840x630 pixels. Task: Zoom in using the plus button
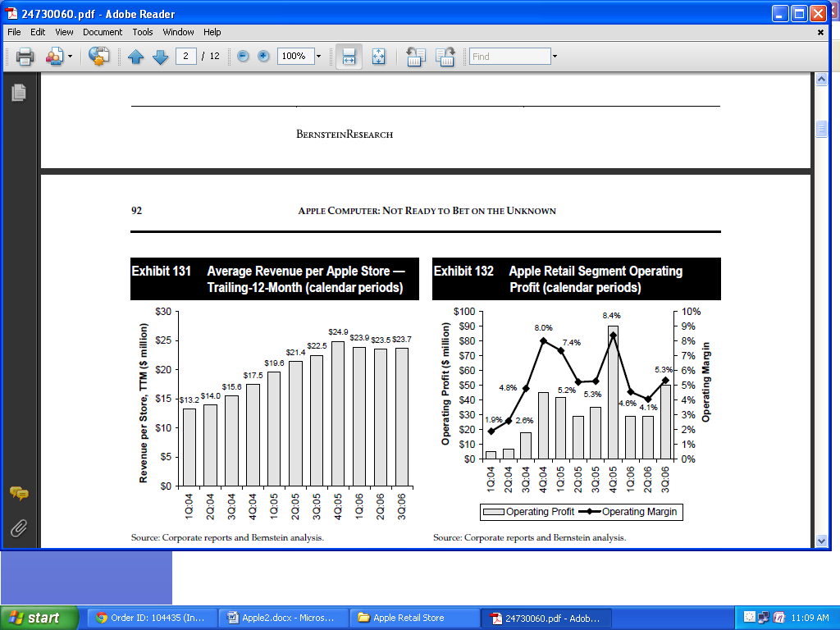(263, 57)
